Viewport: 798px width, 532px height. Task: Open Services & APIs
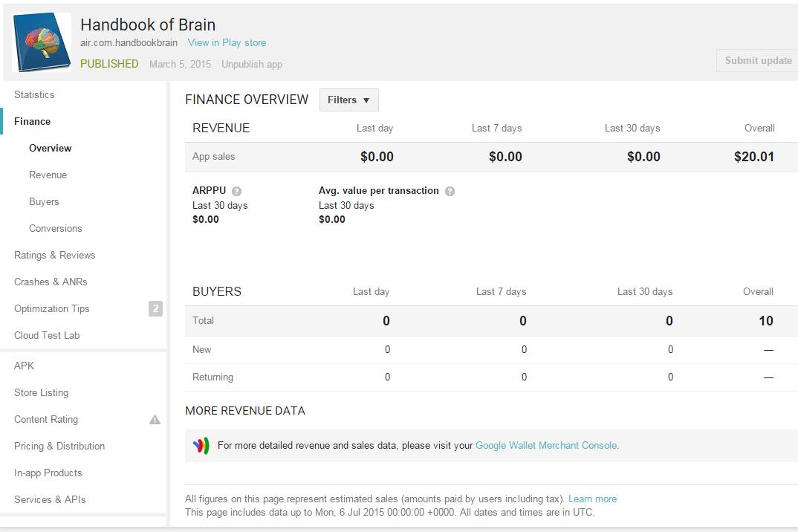pos(50,499)
